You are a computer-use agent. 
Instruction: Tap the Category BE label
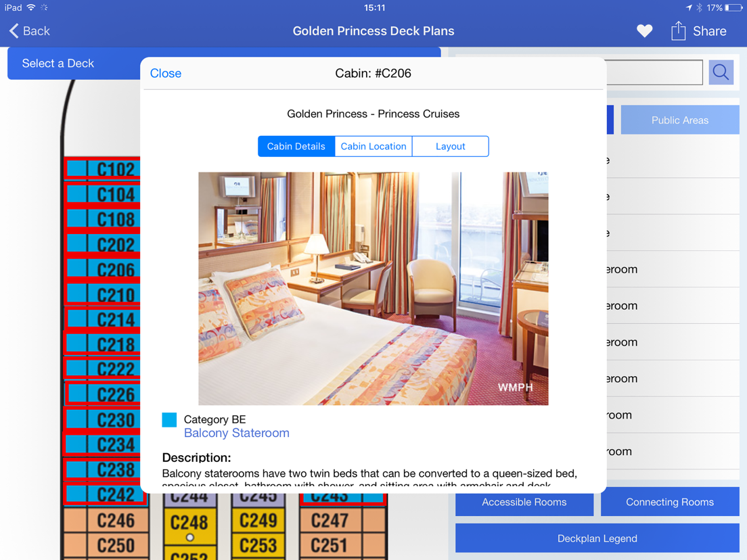215,419
